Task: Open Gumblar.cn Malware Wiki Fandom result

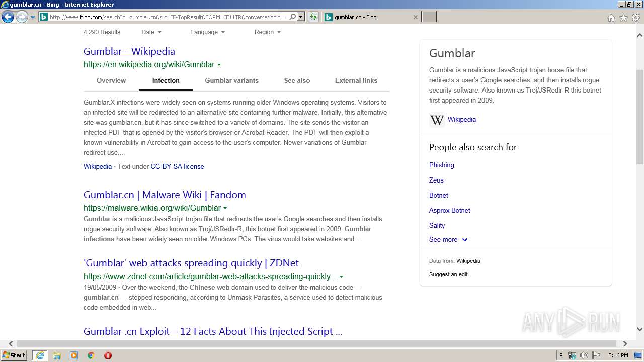Action: 165,195
